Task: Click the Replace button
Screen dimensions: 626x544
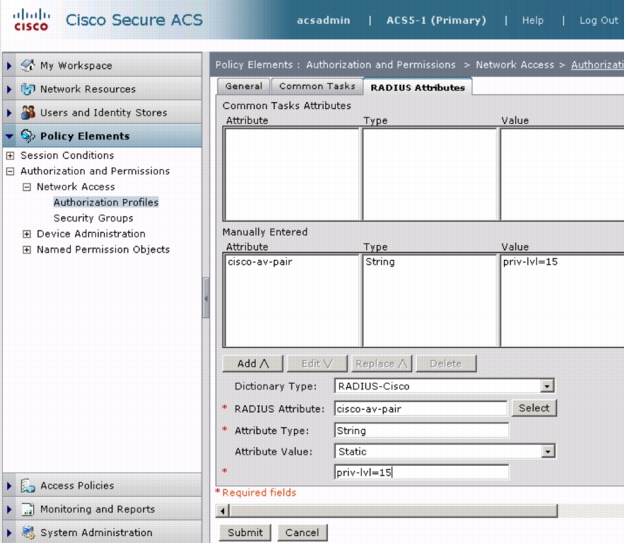Action: pyautogui.click(x=382, y=364)
